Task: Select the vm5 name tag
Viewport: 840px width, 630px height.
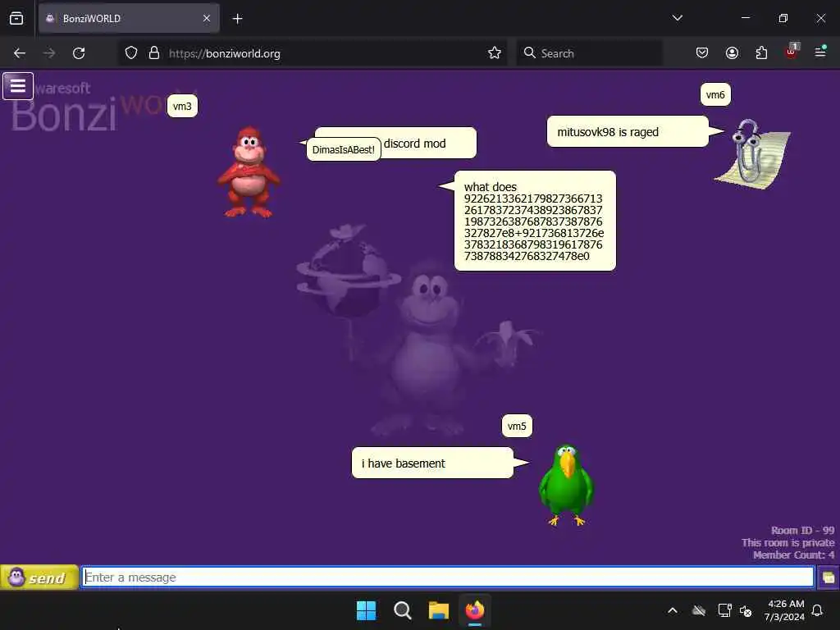Action: (517, 427)
